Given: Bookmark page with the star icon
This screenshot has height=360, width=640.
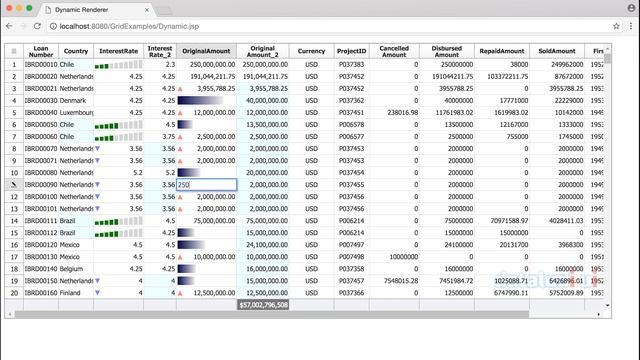Looking at the screenshot, I should pyautogui.click(x=616, y=26).
